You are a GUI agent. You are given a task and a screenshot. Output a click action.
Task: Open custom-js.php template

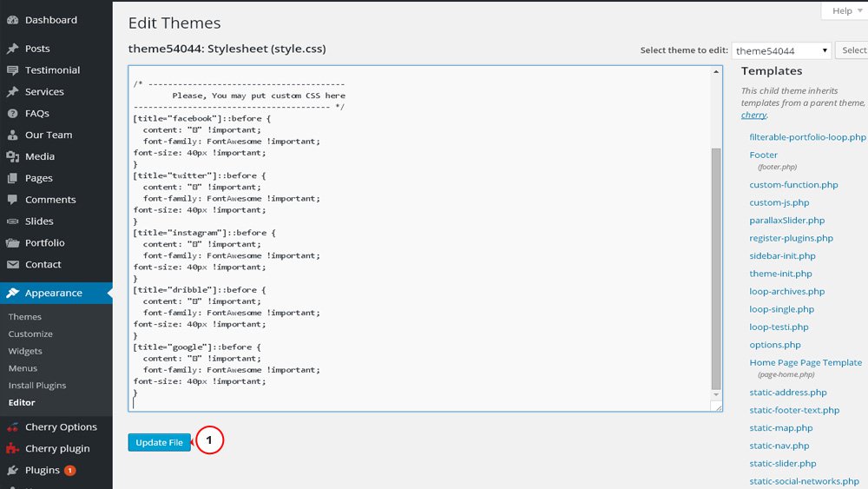pyautogui.click(x=779, y=202)
